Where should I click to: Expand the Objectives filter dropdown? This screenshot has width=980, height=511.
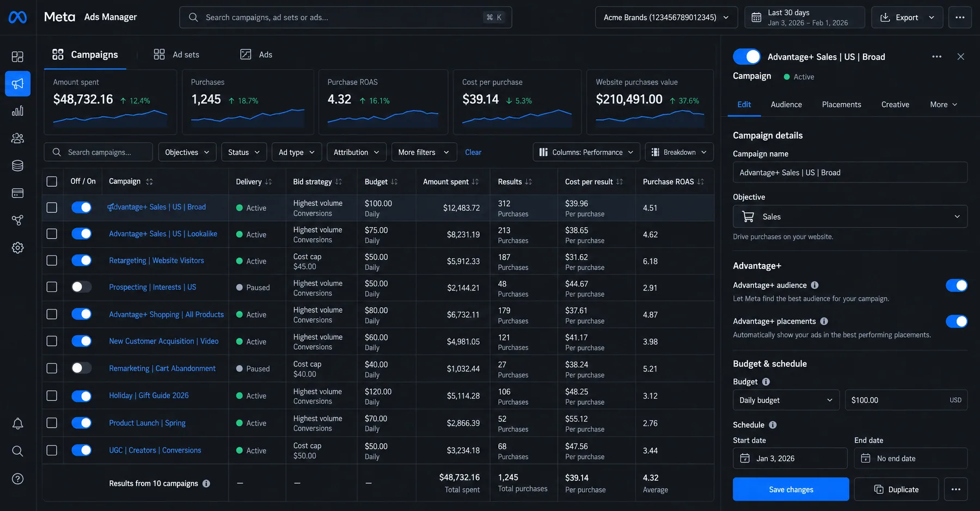(x=187, y=152)
